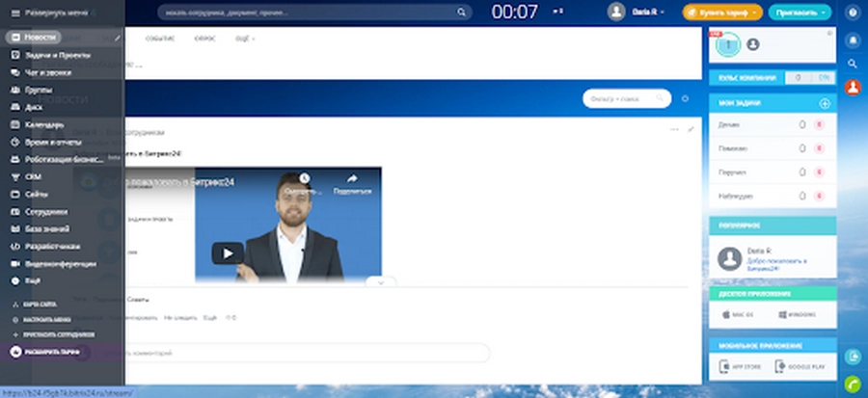The width and height of the screenshot is (868, 398).
Task: Click the Фильтр + поиск field
Action: click(x=627, y=98)
